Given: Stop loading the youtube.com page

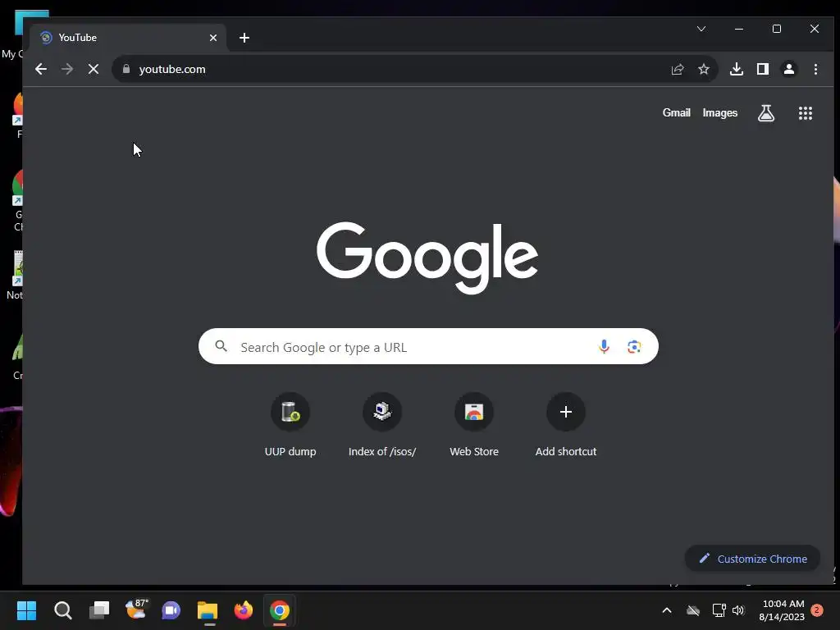Looking at the screenshot, I should click(x=94, y=69).
